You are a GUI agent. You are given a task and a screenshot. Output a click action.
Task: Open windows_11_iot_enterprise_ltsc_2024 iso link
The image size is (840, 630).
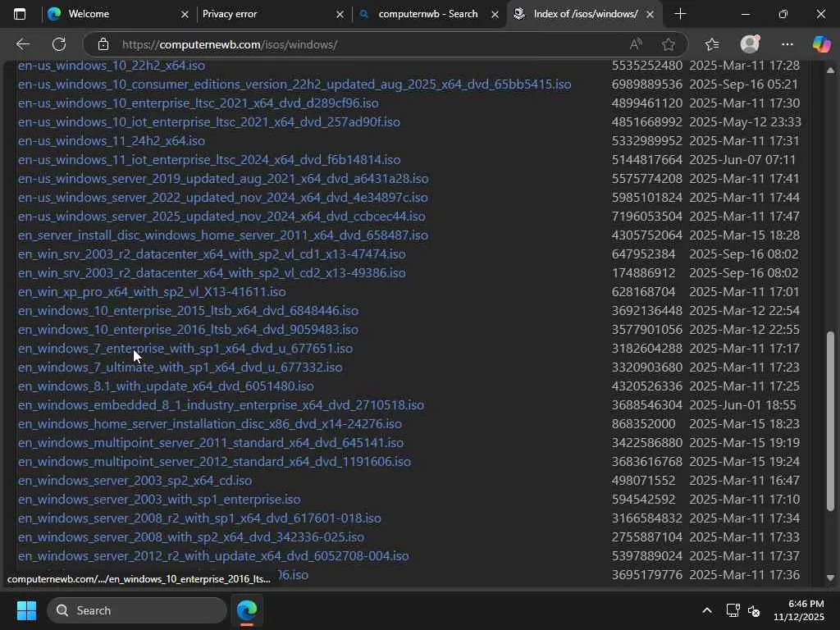(209, 160)
